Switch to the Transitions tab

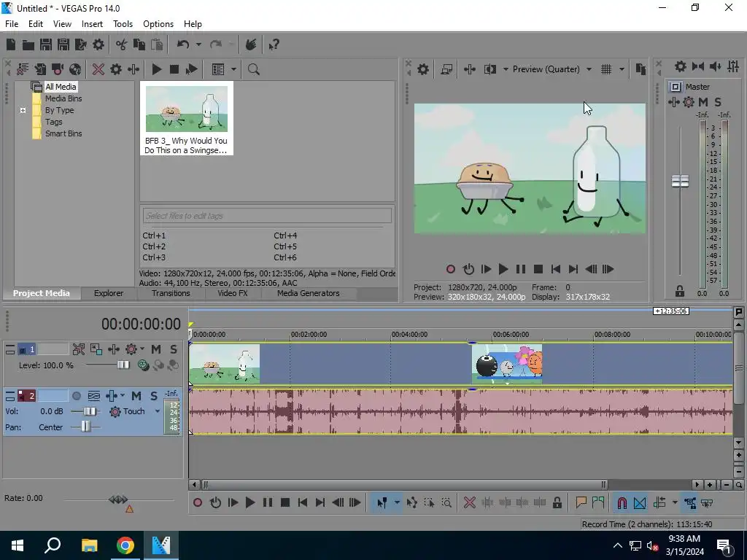point(171,293)
